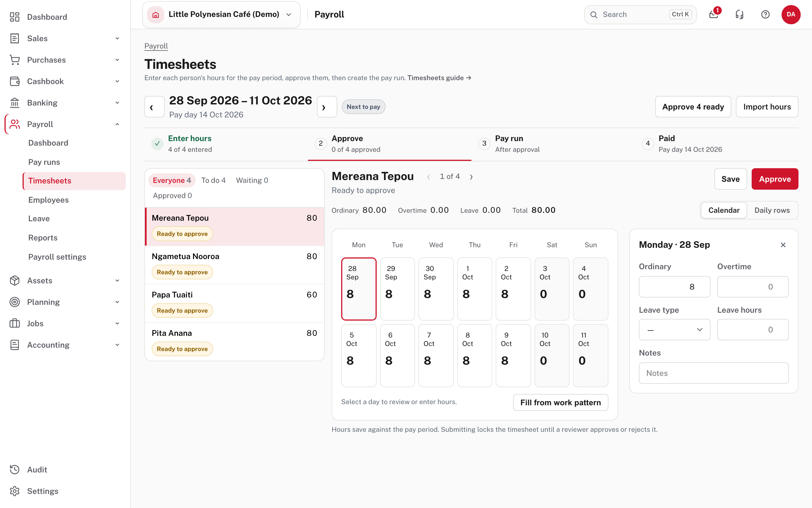812x508 pixels.
Task: Click the Planning target icon
Action: (14, 302)
